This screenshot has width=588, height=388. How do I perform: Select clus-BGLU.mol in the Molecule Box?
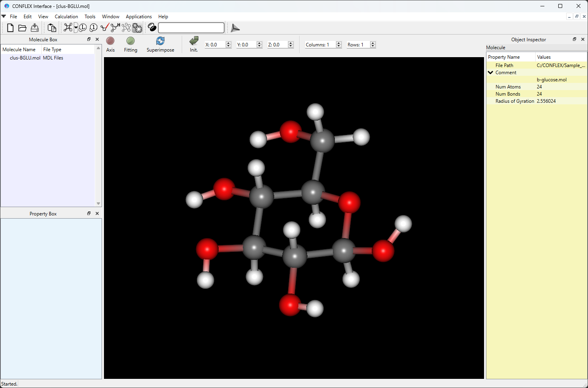point(25,58)
